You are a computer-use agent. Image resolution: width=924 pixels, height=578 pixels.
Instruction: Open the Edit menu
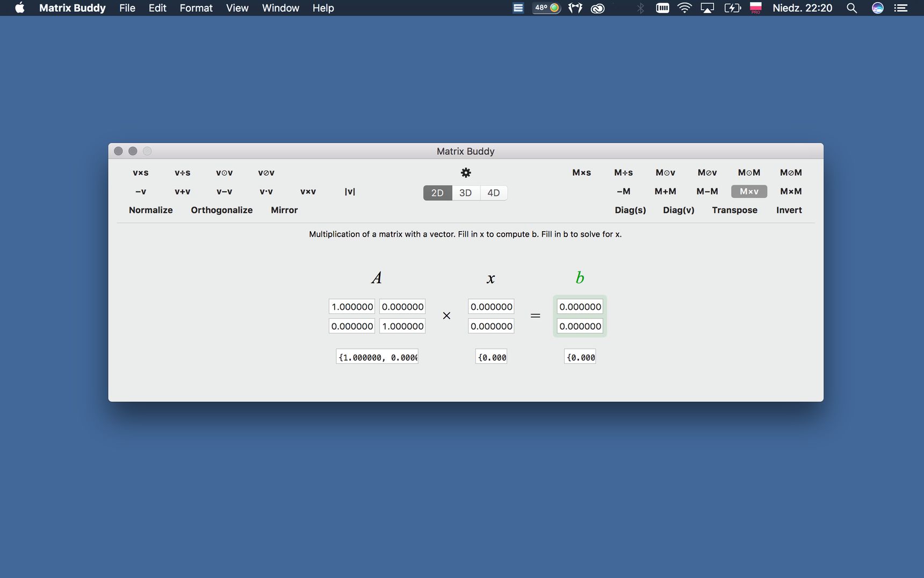point(157,8)
